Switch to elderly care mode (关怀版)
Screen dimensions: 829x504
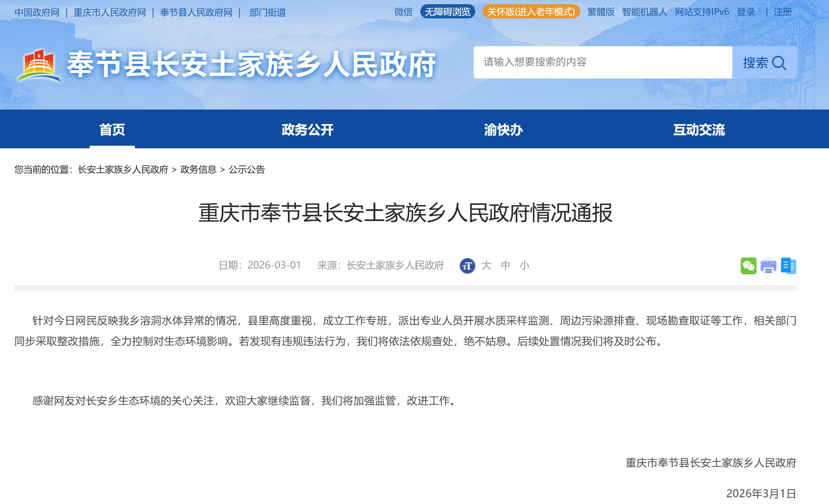pyautogui.click(x=531, y=12)
